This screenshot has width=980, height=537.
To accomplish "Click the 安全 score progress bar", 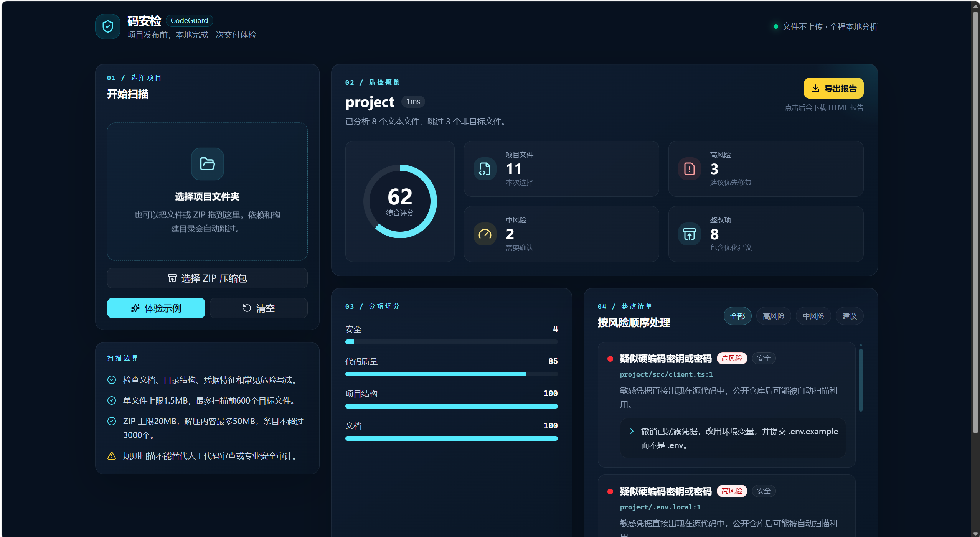I will point(451,341).
